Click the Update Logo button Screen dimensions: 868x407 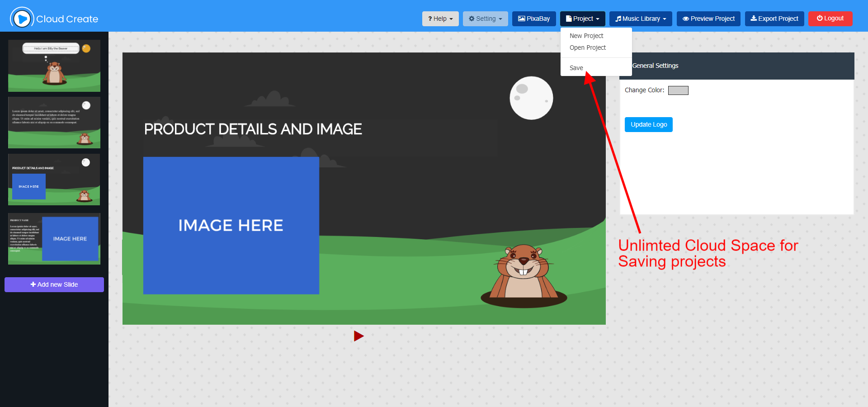click(x=648, y=124)
